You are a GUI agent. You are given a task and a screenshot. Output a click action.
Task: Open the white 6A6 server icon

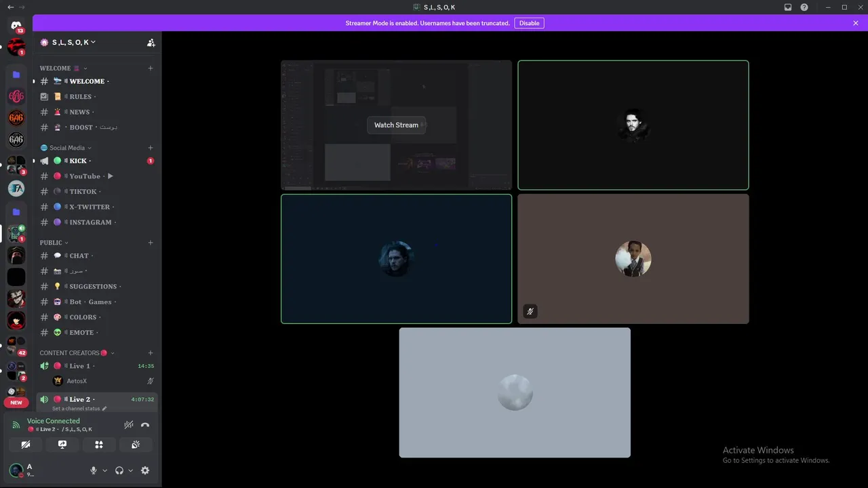(x=16, y=140)
